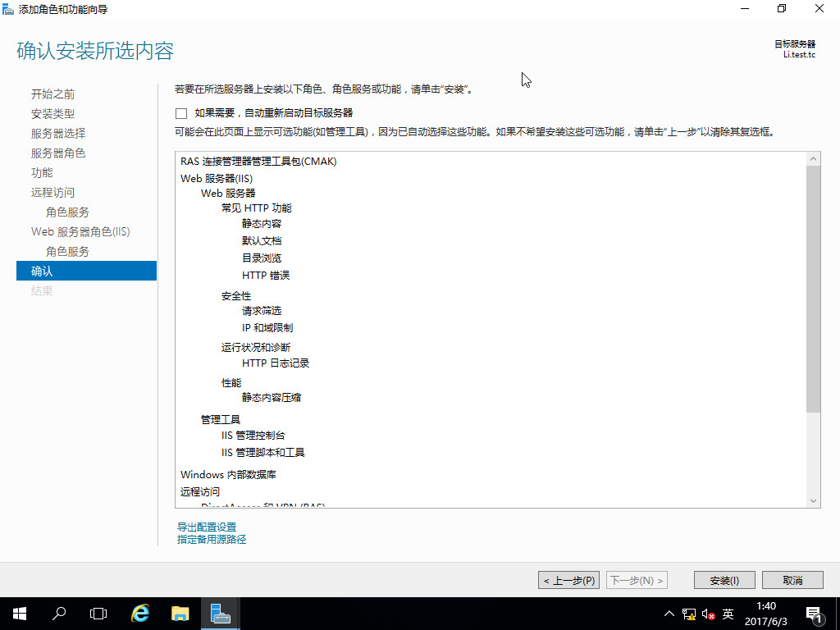Select 目录浏览 list entry
The height and width of the screenshot is (630, 840).
point(262,258)
